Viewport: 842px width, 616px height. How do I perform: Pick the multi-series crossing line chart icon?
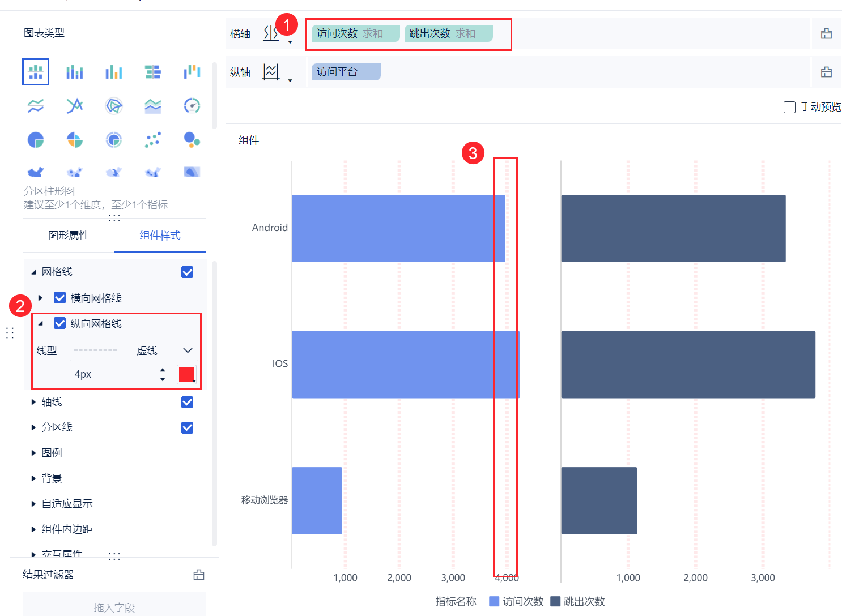click(x=75, y=106)
